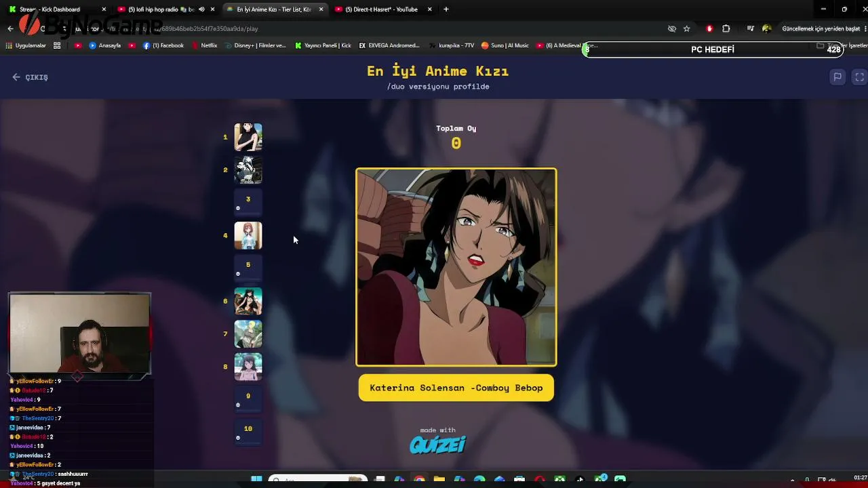Select rank 7 character thumbnail
The width and height of the screenshot is (868, 488).
(x=248, y=333)
